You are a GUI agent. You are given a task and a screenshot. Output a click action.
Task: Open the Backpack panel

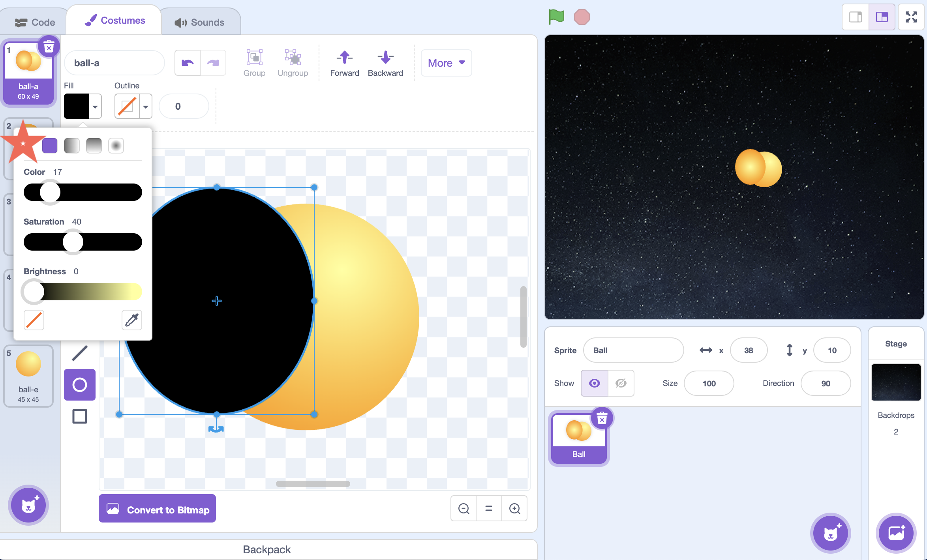click(x=266, y=549)
